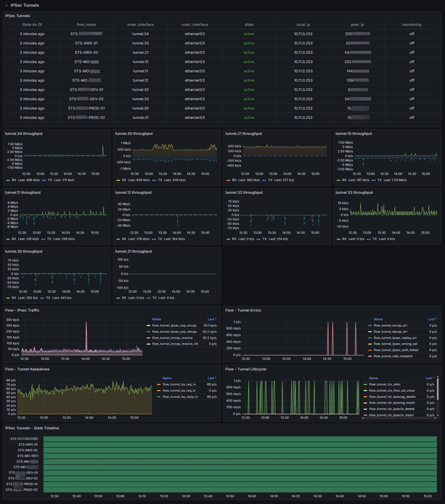
Task: Toggle TX series in tunnel.34 legend
Action: tap(50, 180)
